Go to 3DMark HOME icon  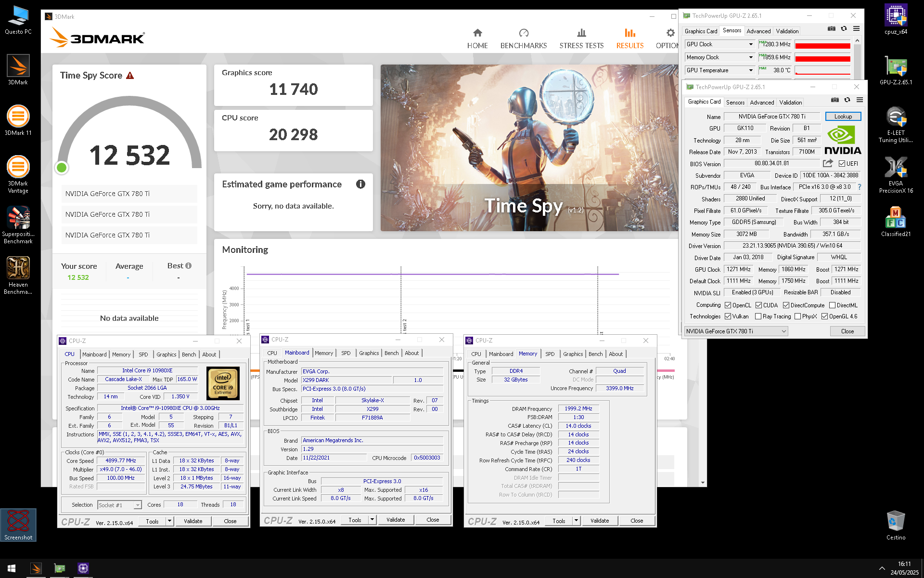(477, 33)
